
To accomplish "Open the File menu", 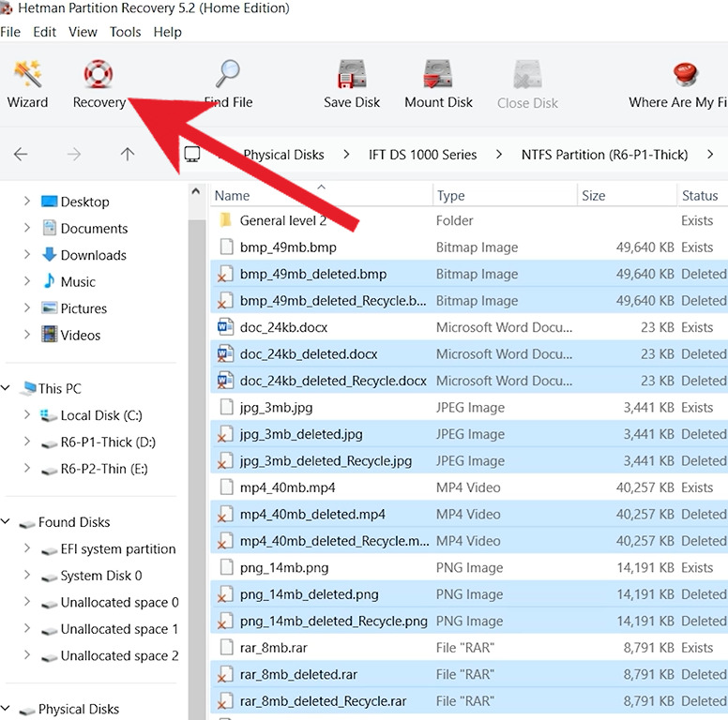I will point(10,32).
